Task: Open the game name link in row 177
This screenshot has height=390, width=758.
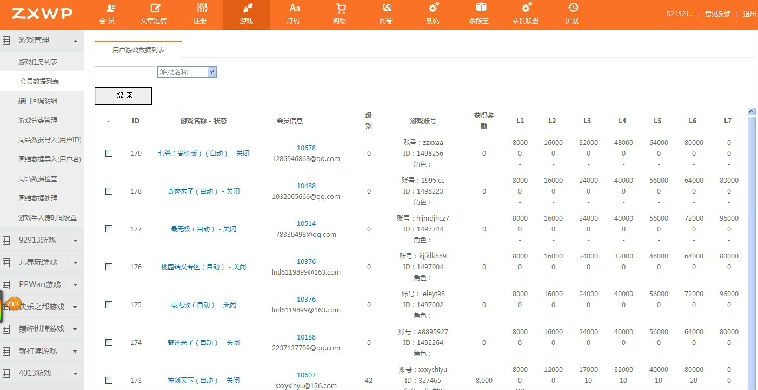Action: (x=203, y=229)
